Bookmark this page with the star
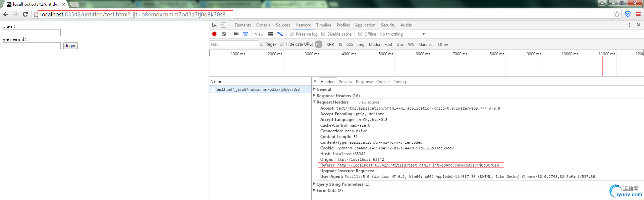The height and width of the screenshot is (200, 644). [617, 14]
